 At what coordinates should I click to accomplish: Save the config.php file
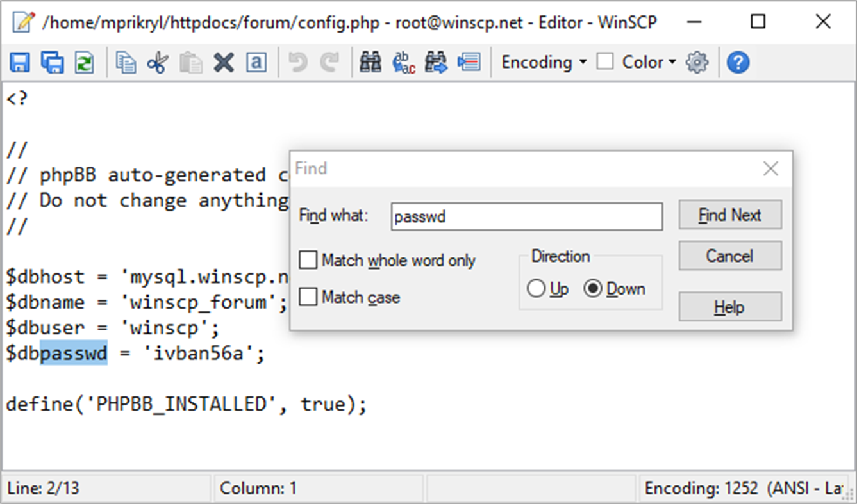(x=20, y=61)
